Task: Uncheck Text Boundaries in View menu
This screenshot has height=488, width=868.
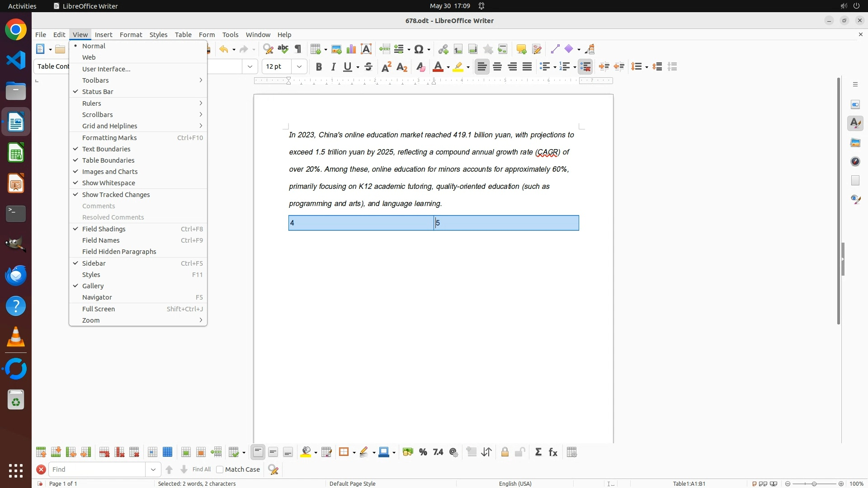Action: [106, 149]
